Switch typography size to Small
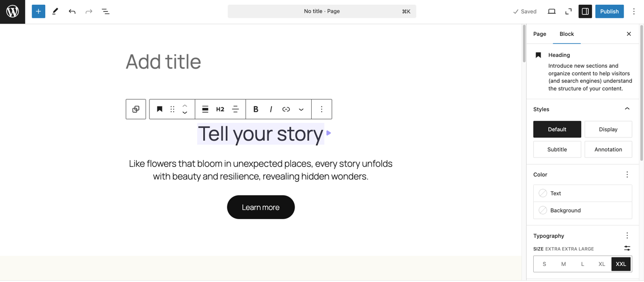 544,264
